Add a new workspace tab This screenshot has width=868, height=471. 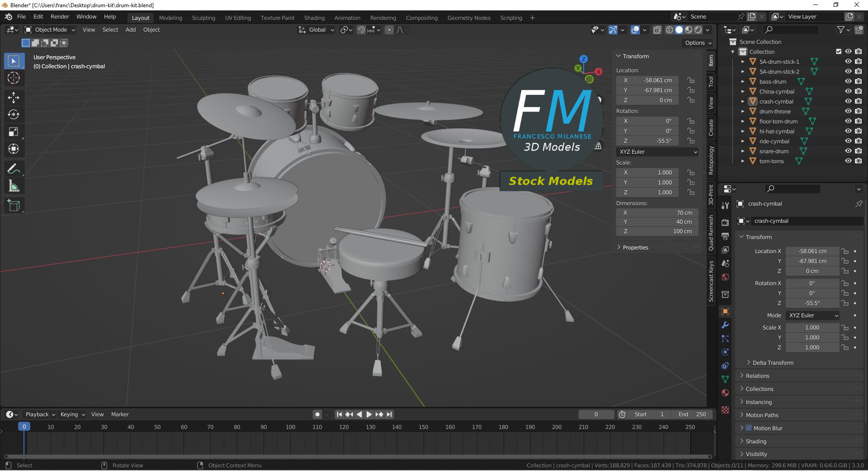(533, 18)
